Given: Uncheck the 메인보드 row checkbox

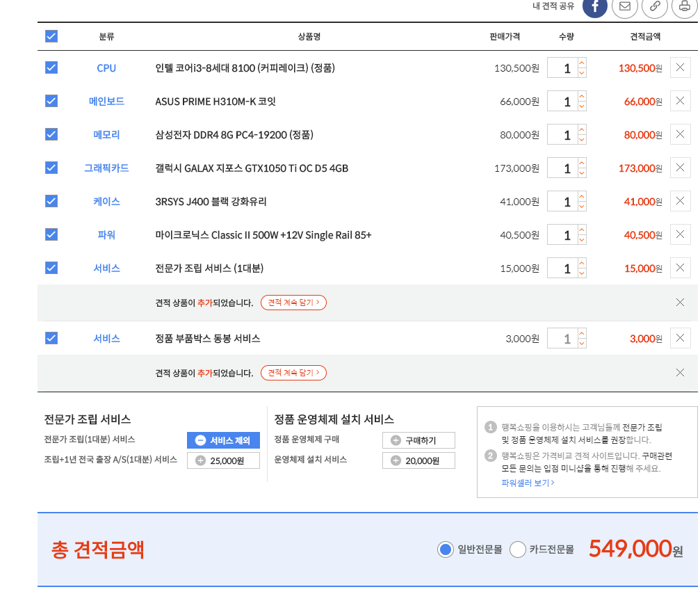Looking at the screenshot, I should (x=51, y=101).
